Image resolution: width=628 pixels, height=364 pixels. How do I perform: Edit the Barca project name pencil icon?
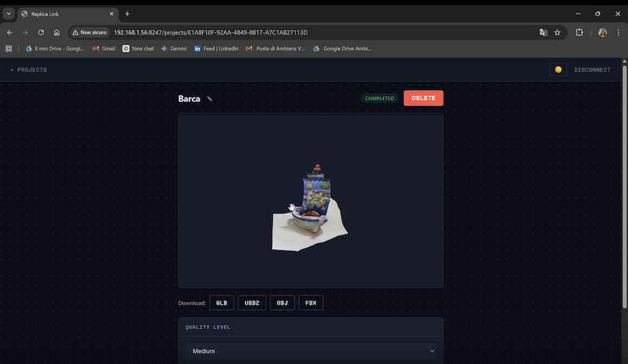pyautogui.click(x=209, y=99)
